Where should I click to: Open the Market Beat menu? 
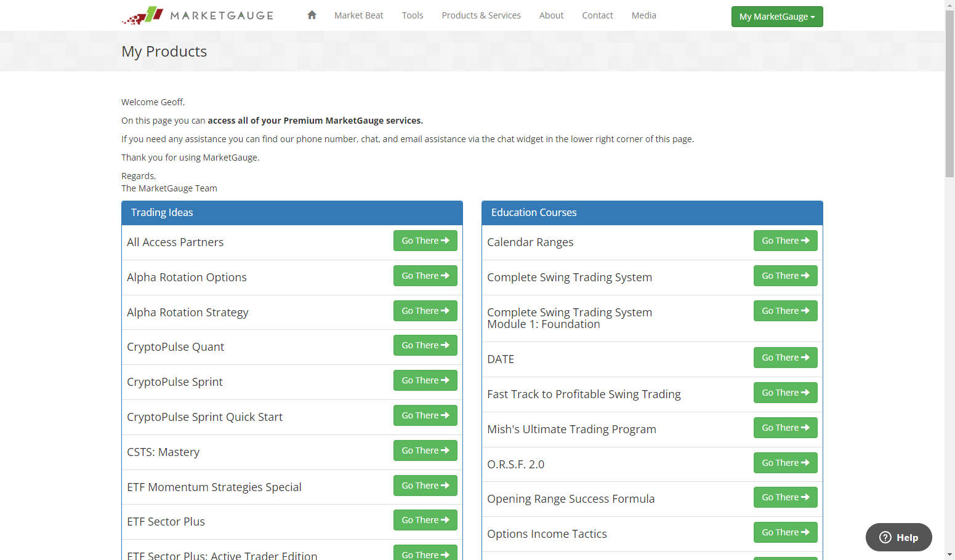[x=358, y=15]
